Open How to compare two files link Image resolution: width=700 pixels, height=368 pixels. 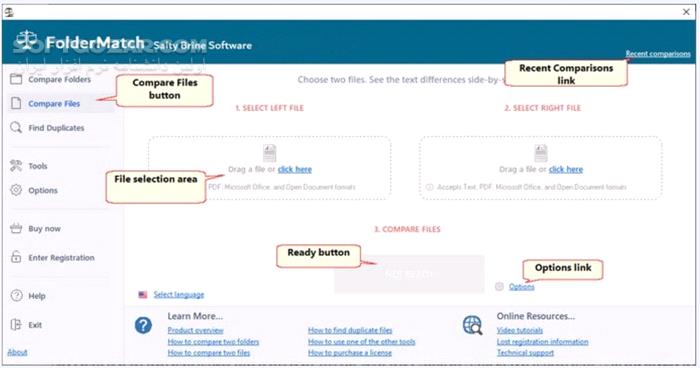pos(208,353)
